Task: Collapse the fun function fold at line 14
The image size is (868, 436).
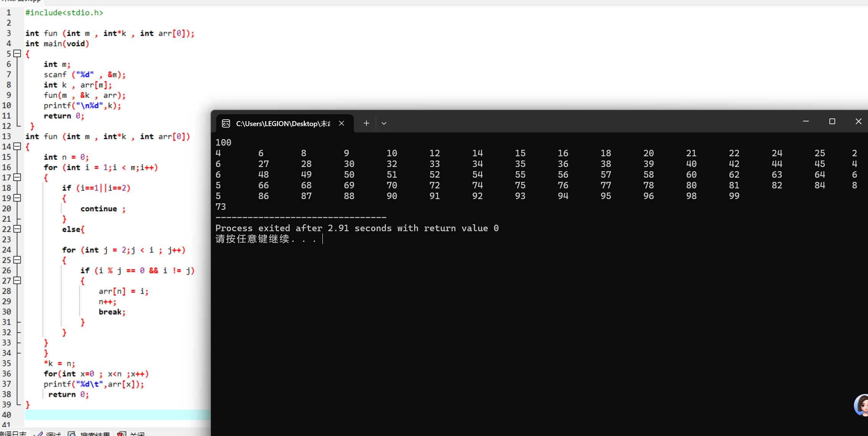Action: pos(17,146)
